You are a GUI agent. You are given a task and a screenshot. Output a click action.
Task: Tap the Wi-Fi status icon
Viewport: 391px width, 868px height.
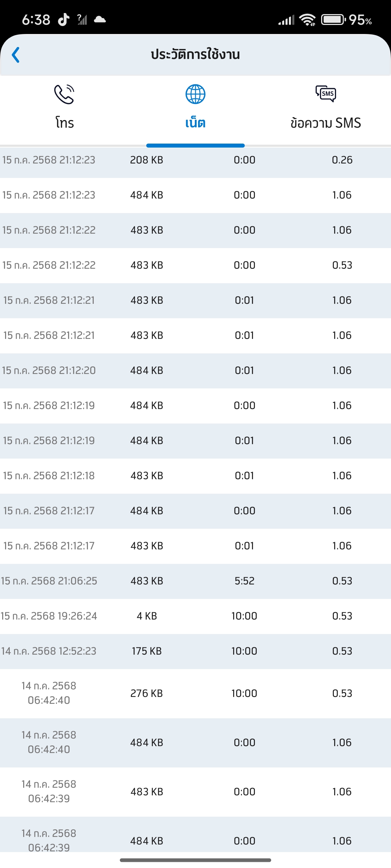click(x=308, y=20)
